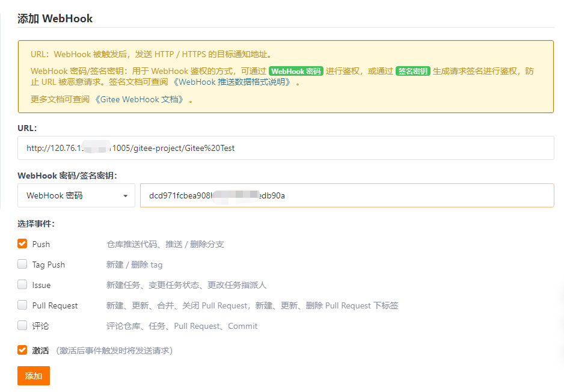Click the green 签名密钥 badge

click(412, 71)
